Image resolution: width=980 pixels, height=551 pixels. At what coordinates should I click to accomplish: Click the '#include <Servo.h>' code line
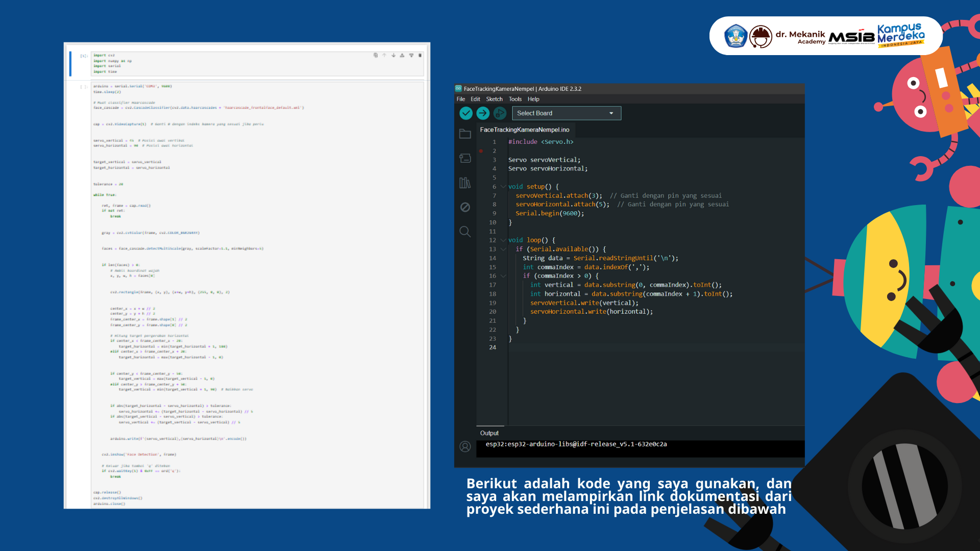pyautogui.click(x=541, y=142)
